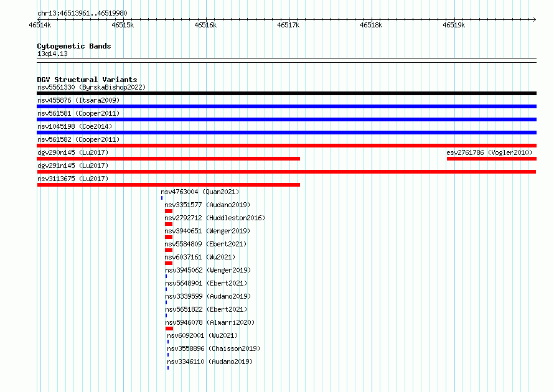Image resolution: width=554 pixels, height=392 pixels.
Task: Open nsv6092001 (Wu2021) label
Action: 202,335
